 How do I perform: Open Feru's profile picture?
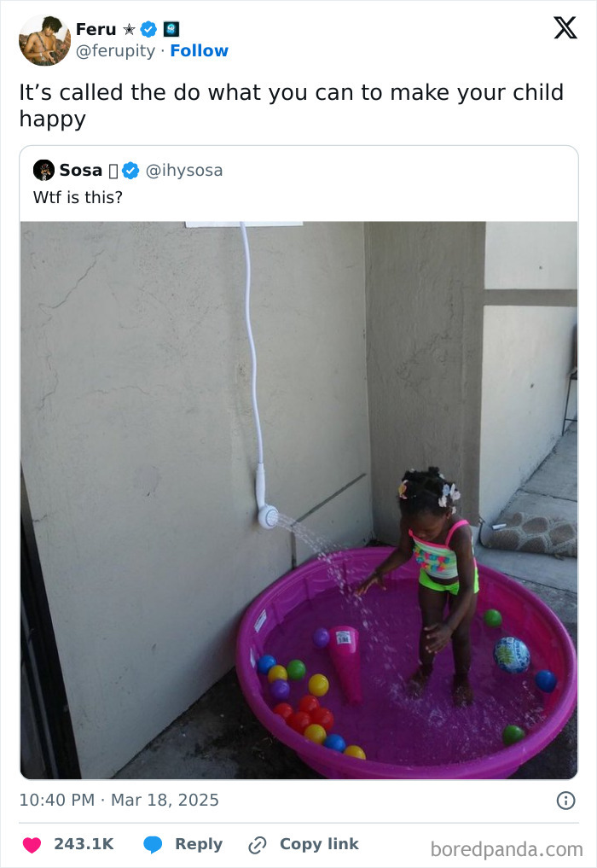click(x=44, y=40)
